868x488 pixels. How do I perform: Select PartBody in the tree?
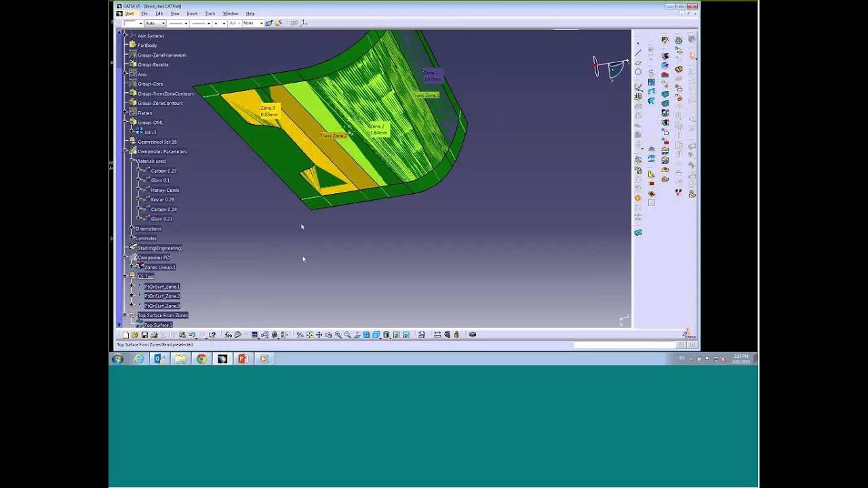[x=147, y=45]
